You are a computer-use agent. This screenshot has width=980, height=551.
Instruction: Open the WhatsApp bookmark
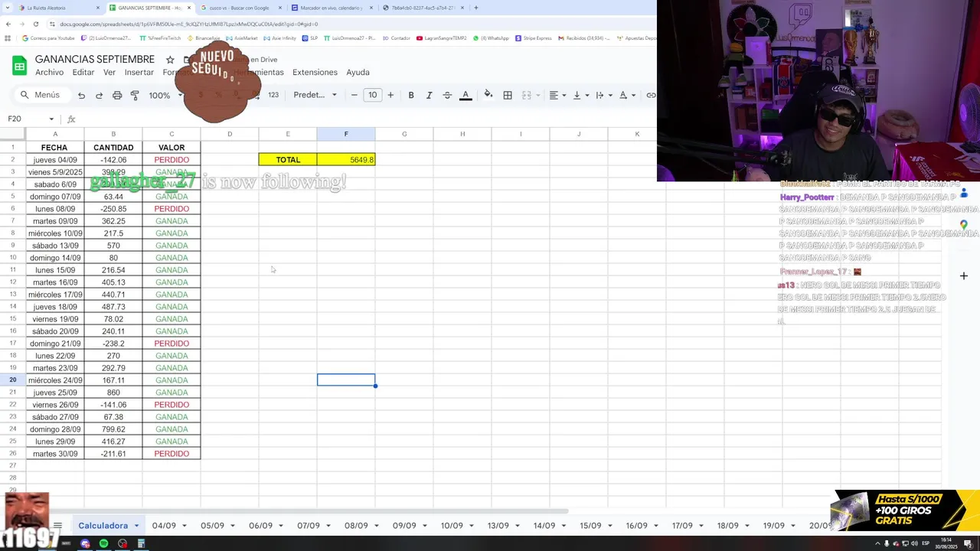[492, 38]
